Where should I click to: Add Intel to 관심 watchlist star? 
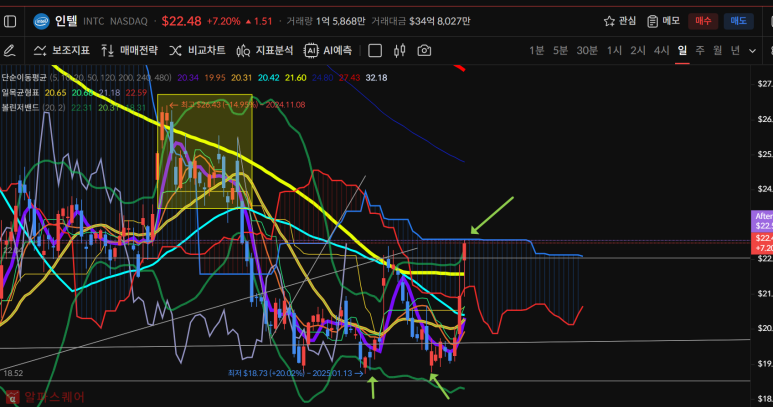[620, 21]
